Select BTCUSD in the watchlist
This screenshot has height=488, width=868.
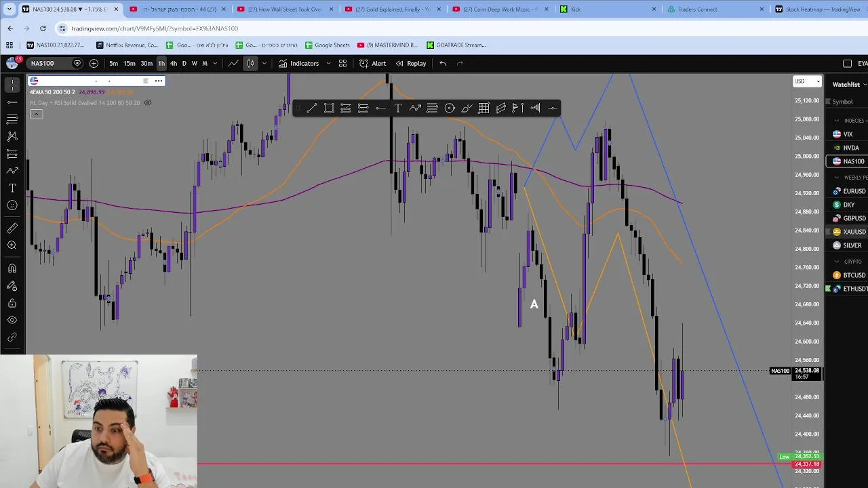(848, 275)
